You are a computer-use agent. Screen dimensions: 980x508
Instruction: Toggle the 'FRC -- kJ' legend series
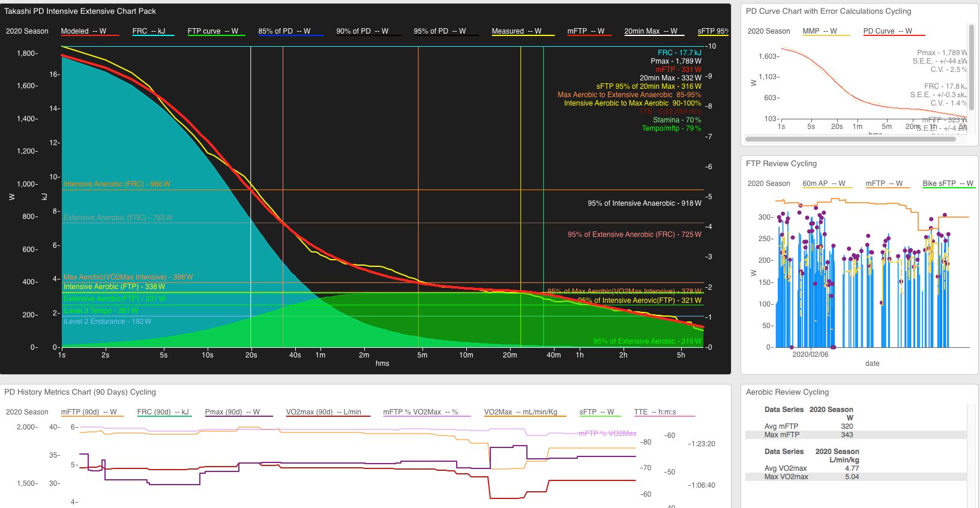(x=153, y=31)
